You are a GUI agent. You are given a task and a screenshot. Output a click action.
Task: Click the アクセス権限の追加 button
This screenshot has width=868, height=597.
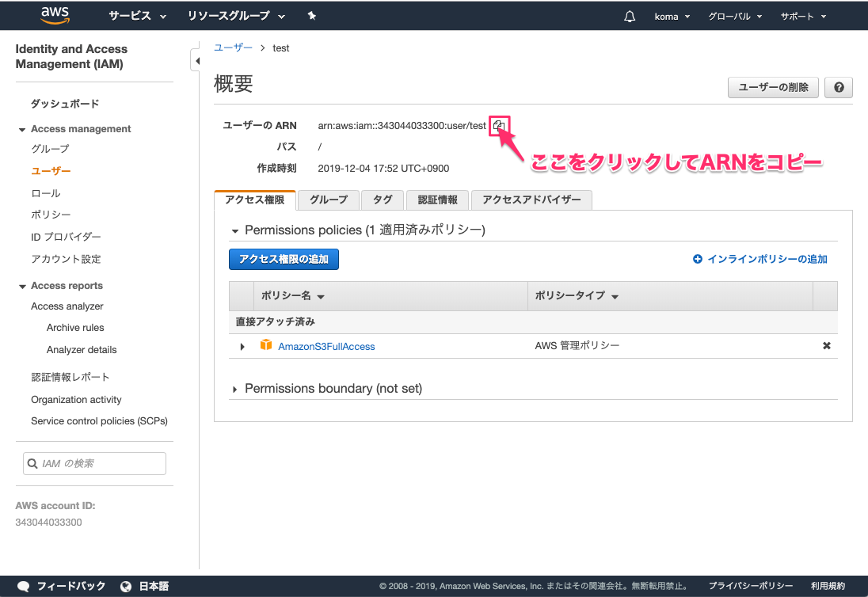coord(284,259)
